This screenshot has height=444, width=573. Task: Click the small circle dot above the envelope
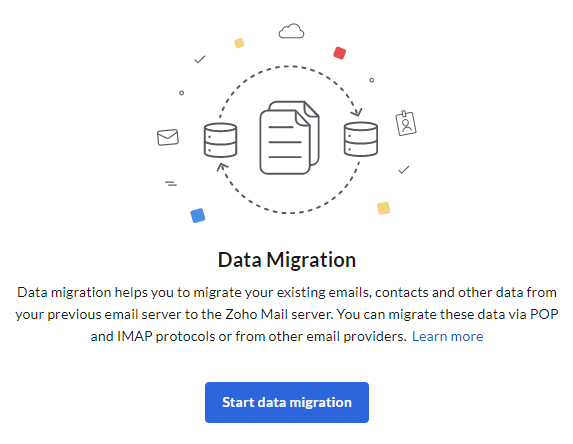coord(182,93)
